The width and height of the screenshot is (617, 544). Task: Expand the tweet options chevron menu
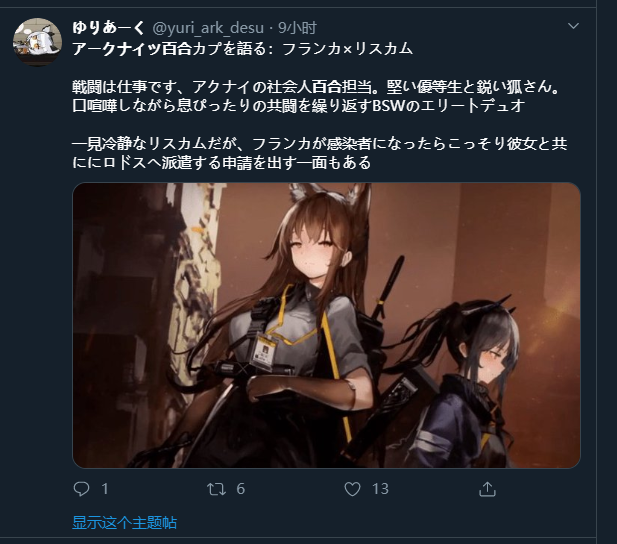tap(573, 26)
